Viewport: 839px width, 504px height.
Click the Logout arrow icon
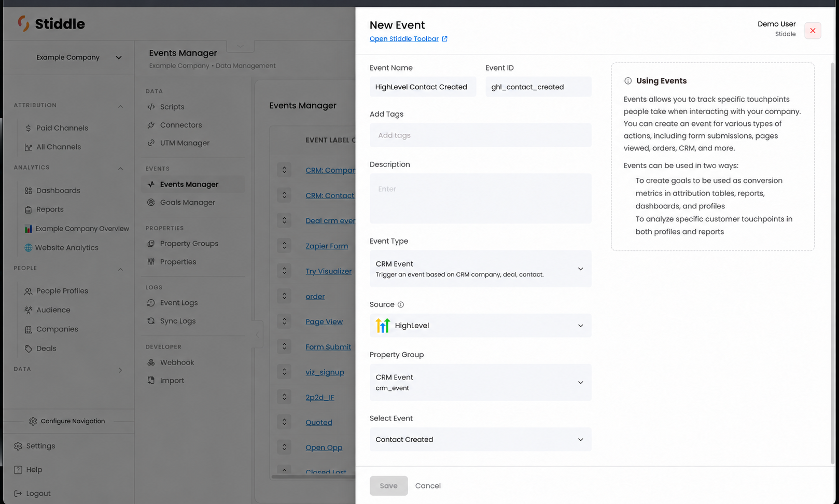point(18,494)
